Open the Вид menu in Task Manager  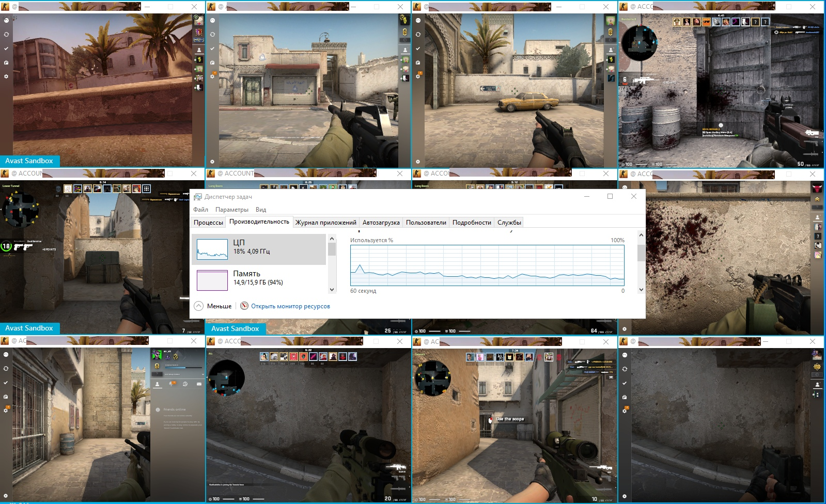[261, 210]
